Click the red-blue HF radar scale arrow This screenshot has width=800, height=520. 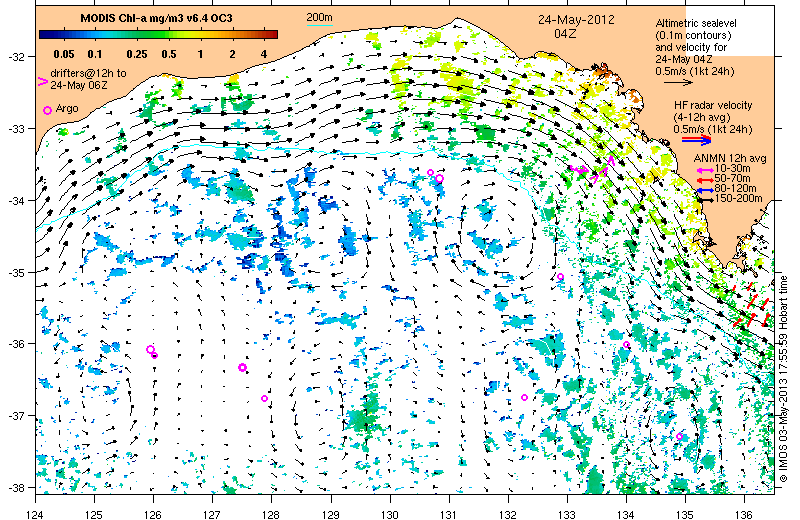696,139
